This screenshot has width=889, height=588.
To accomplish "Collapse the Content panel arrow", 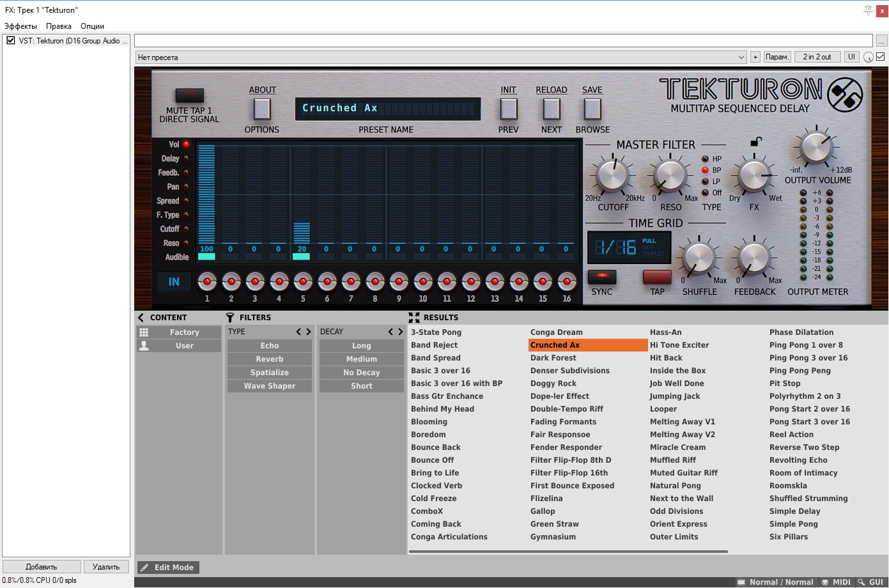I will 141,318.
